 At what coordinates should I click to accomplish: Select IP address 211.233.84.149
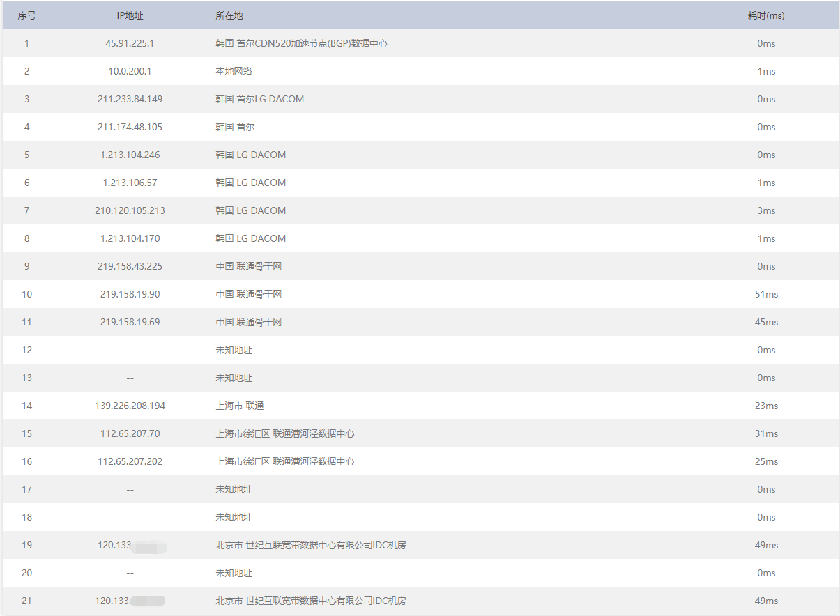click(x=130, y=99)
